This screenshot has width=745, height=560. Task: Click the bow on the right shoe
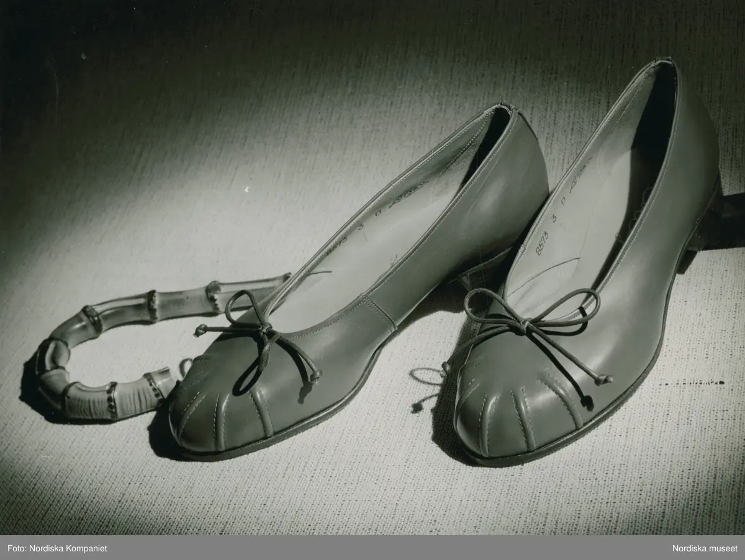click(x=526, y=323)
